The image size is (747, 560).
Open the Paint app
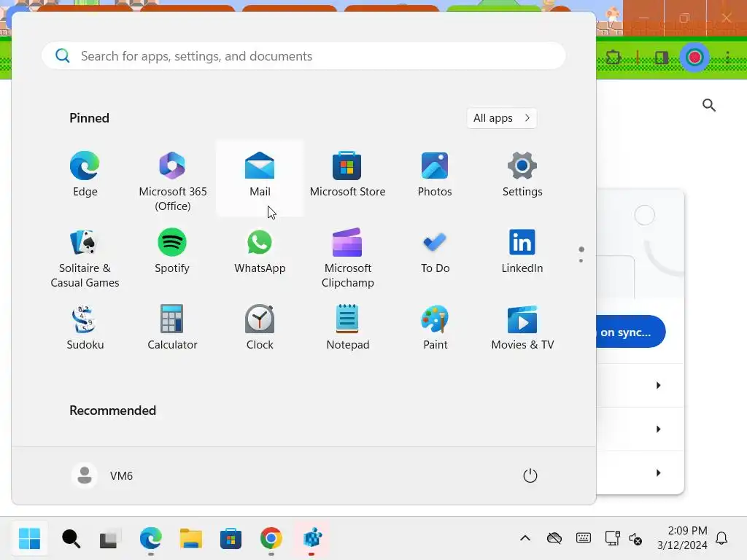(x=435, y=327)
